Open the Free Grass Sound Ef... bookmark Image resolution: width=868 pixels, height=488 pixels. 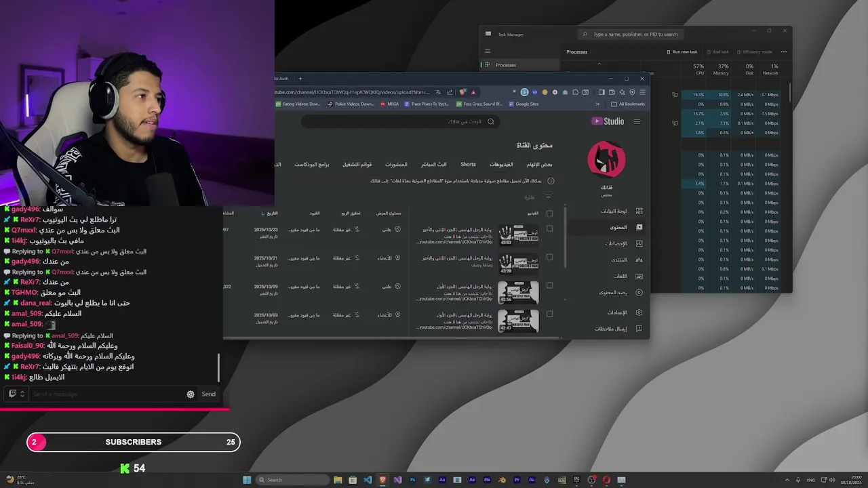click(479, 104)
